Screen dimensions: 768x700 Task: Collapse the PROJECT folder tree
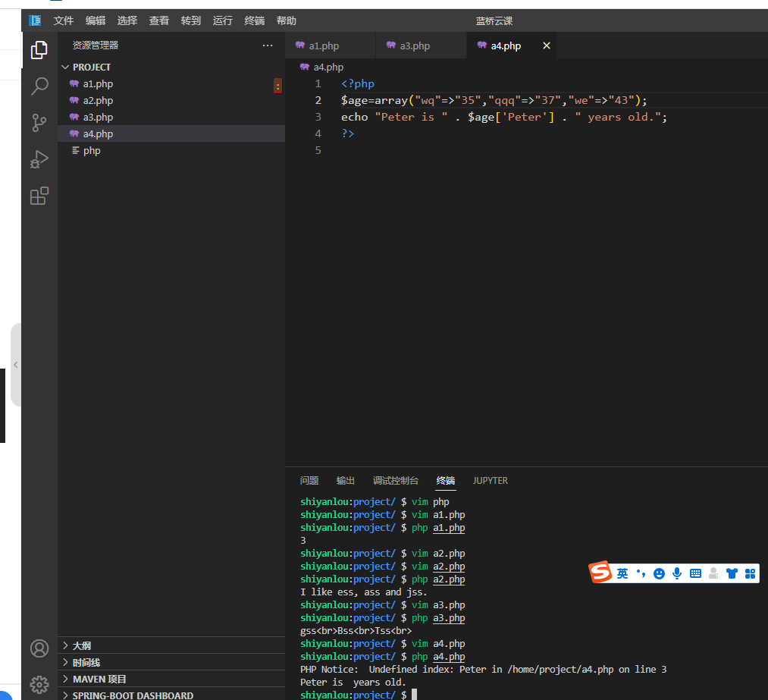pos(65,67)
